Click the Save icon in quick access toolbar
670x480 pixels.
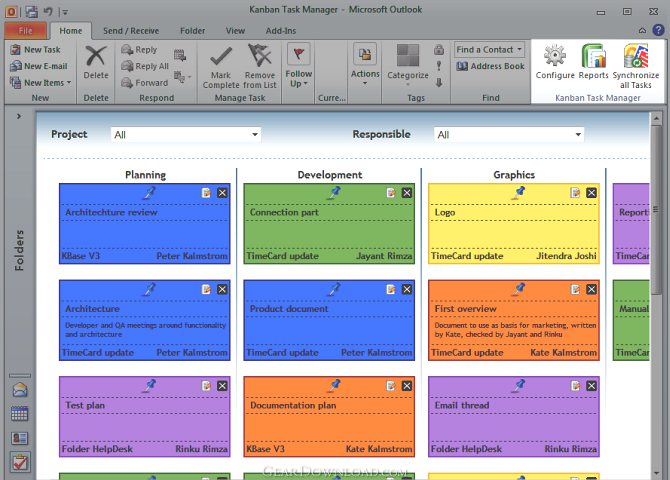tap(32, 11)
